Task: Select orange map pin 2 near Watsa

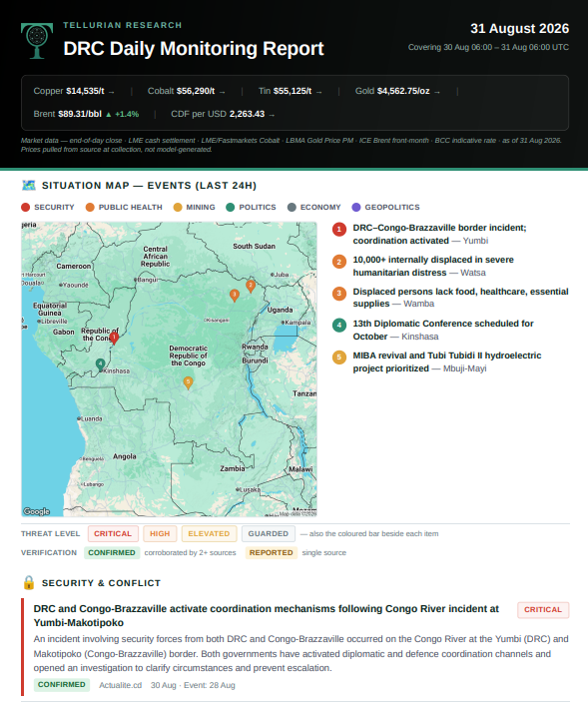Action: pos(251,287)
